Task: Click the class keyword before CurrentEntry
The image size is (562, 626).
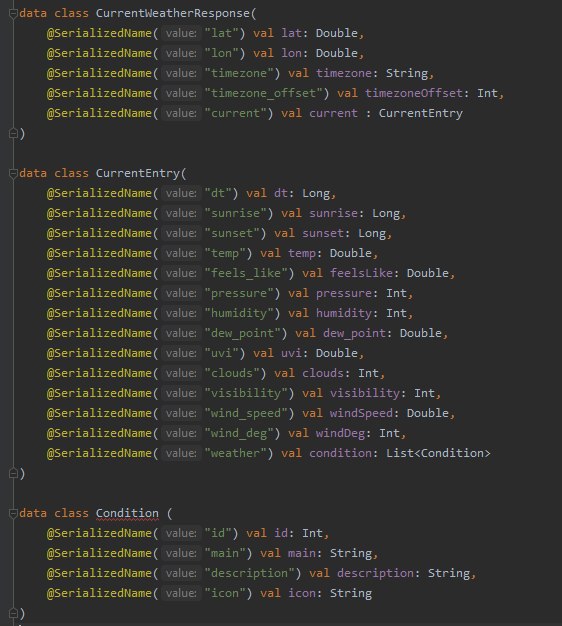Action: (x=71, y=173)
